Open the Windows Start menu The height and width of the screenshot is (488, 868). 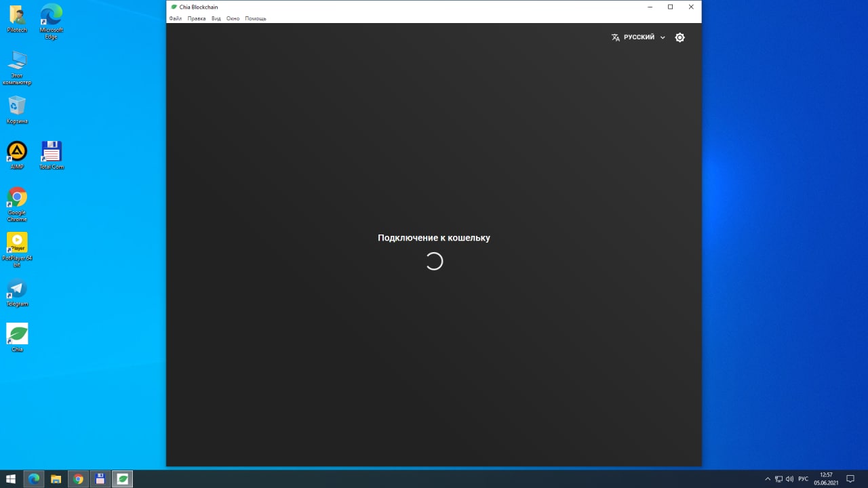(11, 479)
